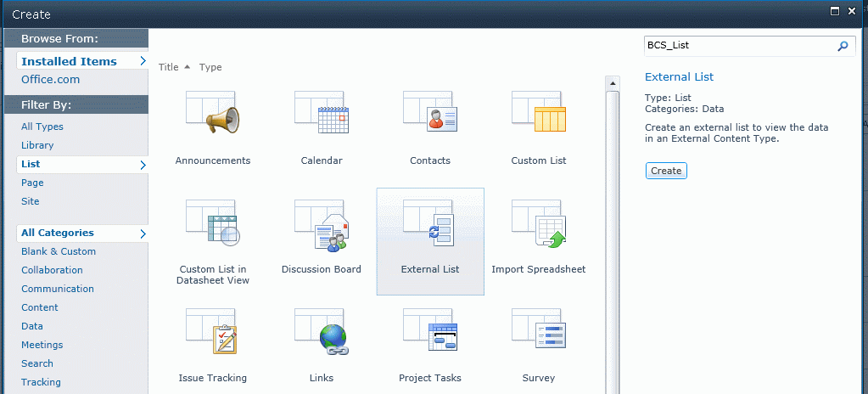Show All Categories
Image resolution: width=868 pixels, height=394 pixels.
pos(82,233)
